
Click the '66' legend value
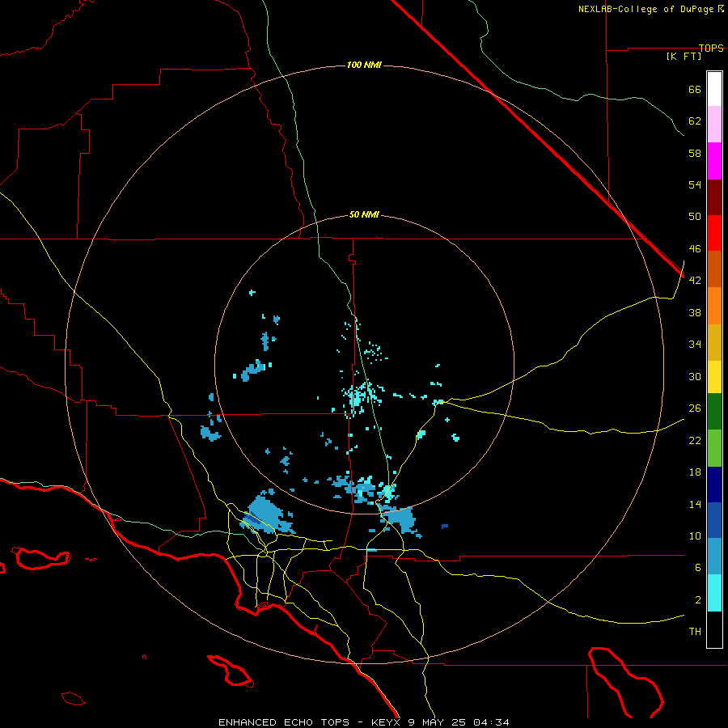(x=695, y=89)
